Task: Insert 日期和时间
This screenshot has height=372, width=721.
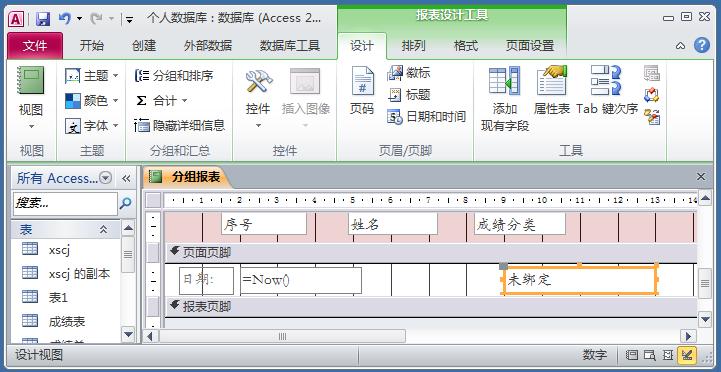Action: (427, 117)
